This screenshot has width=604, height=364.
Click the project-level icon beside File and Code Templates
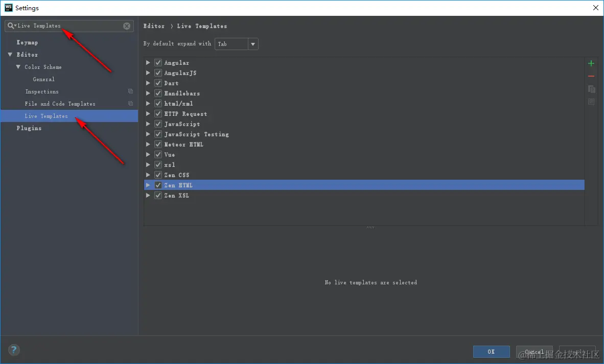coord(131,104)
